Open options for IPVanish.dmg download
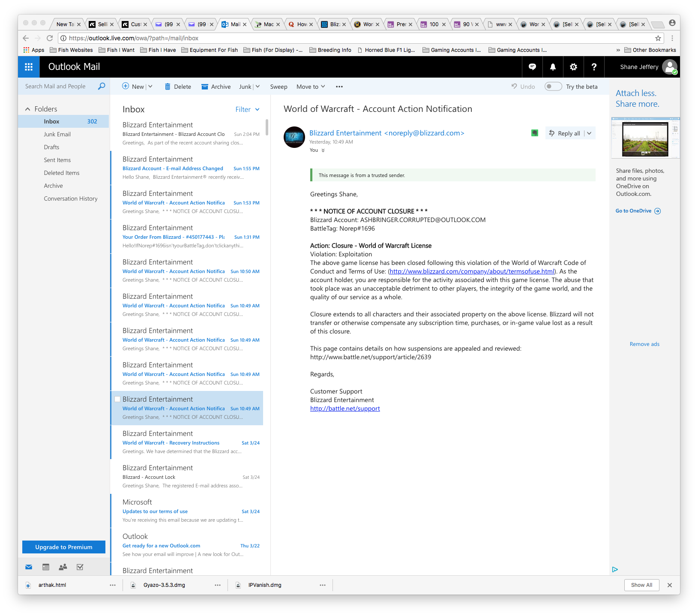Screen dimensions: 698x616 click(x=323, y=585)
